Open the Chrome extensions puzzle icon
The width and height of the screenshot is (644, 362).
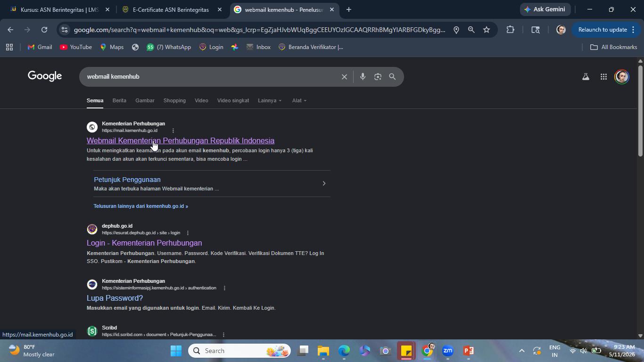point(510,30)
